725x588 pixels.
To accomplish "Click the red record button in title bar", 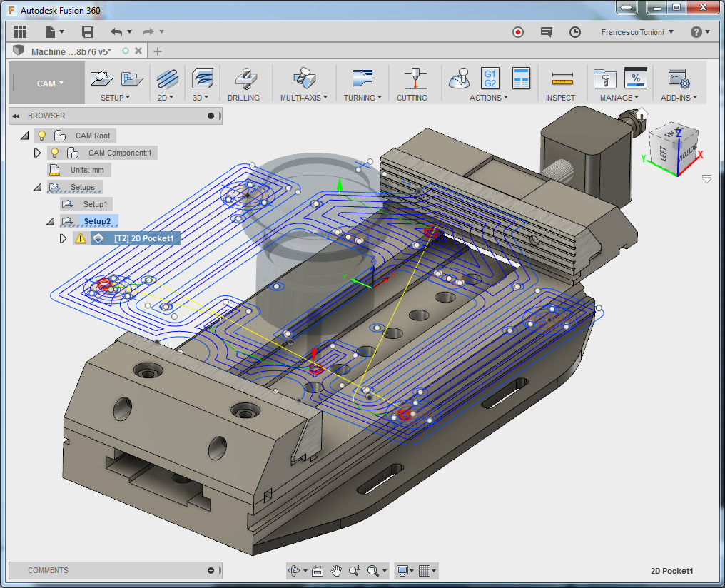I will (518, 32).
